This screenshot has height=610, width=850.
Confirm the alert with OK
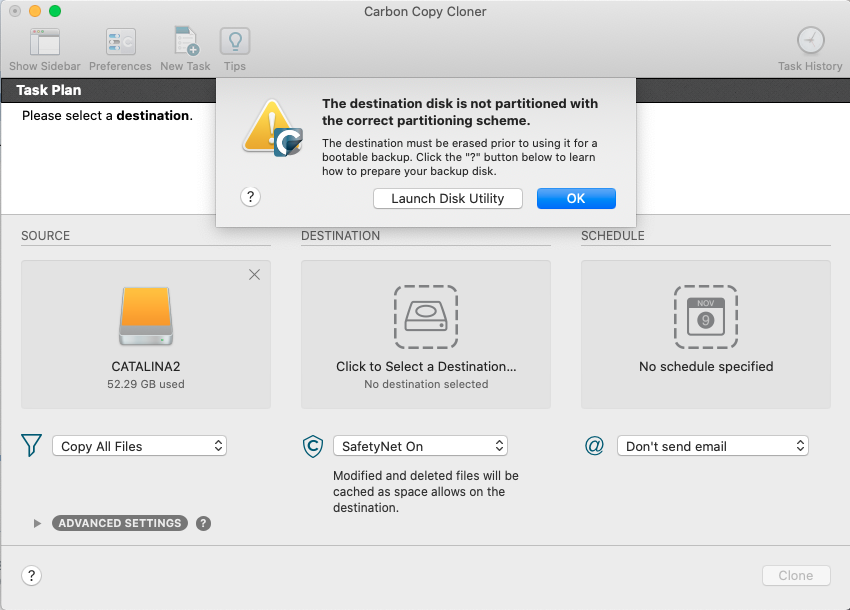[x=576, y=198]
